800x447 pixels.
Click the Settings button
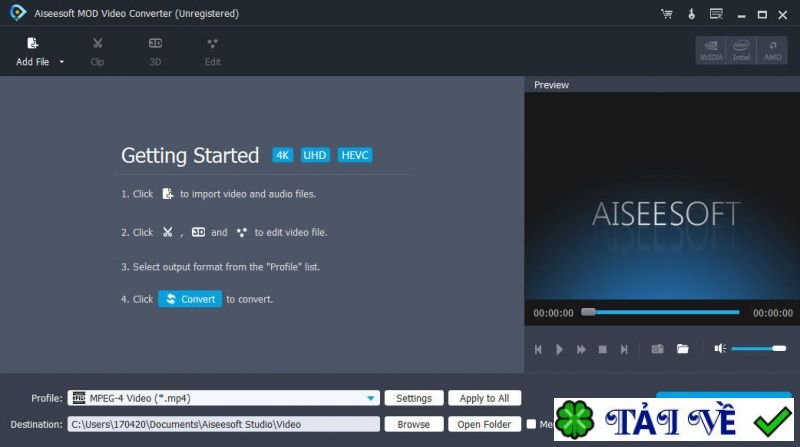tap(414, 398)
